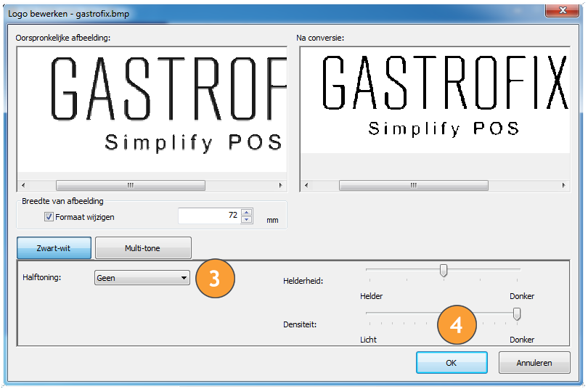Toggle the Formaat wijzigen checkbox
588x389 pixels.
(49, 216)
